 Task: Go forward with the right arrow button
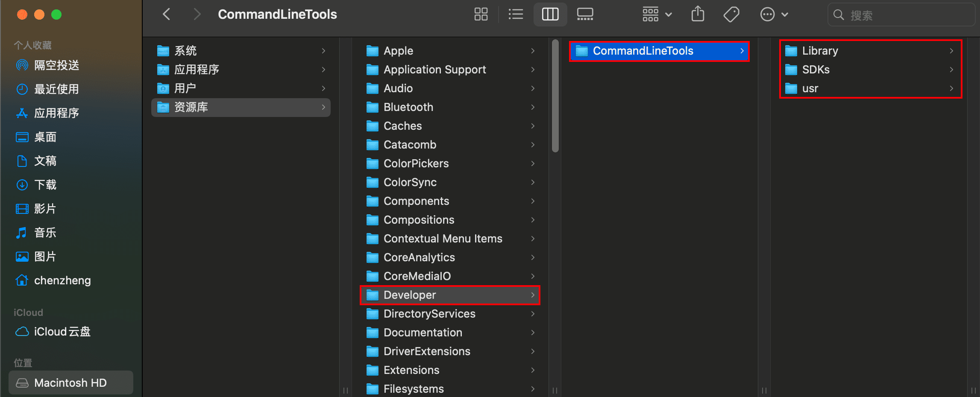(x=197, y=15)
